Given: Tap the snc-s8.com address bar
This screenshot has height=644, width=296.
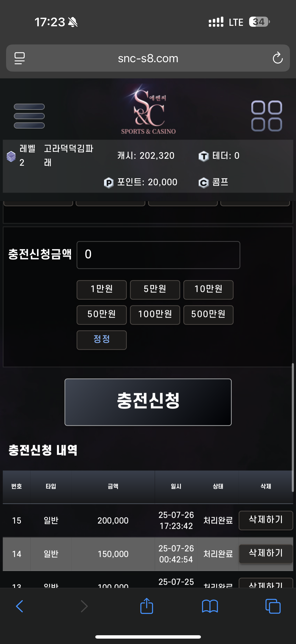Looking at the screenshot, I should pos(148,58).
